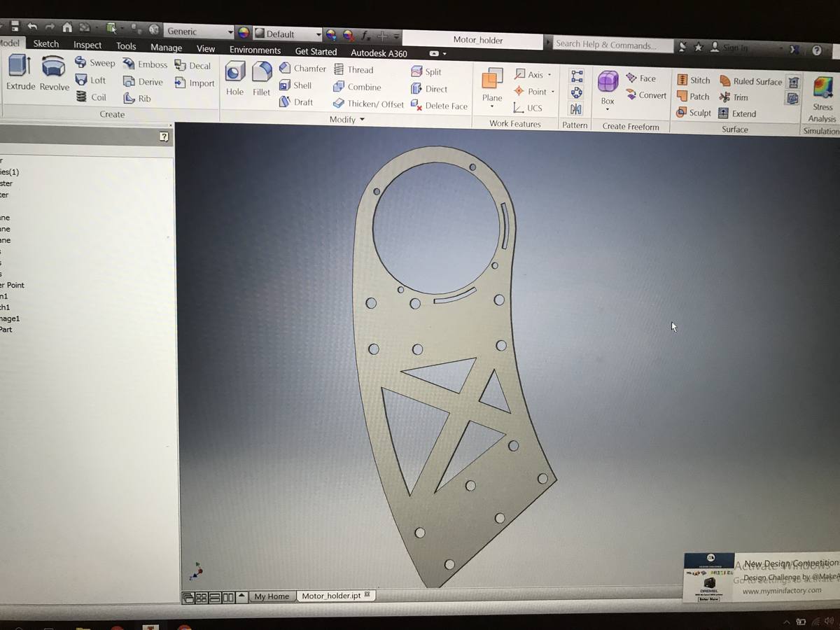The height and width of the screenshot is (630, 840).
Task: Create a work Point
Action: click(530, 91)
